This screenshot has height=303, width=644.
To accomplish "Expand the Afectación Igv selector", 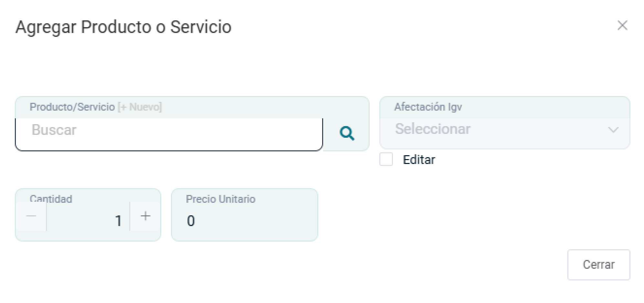I will [x=504, y=129].
